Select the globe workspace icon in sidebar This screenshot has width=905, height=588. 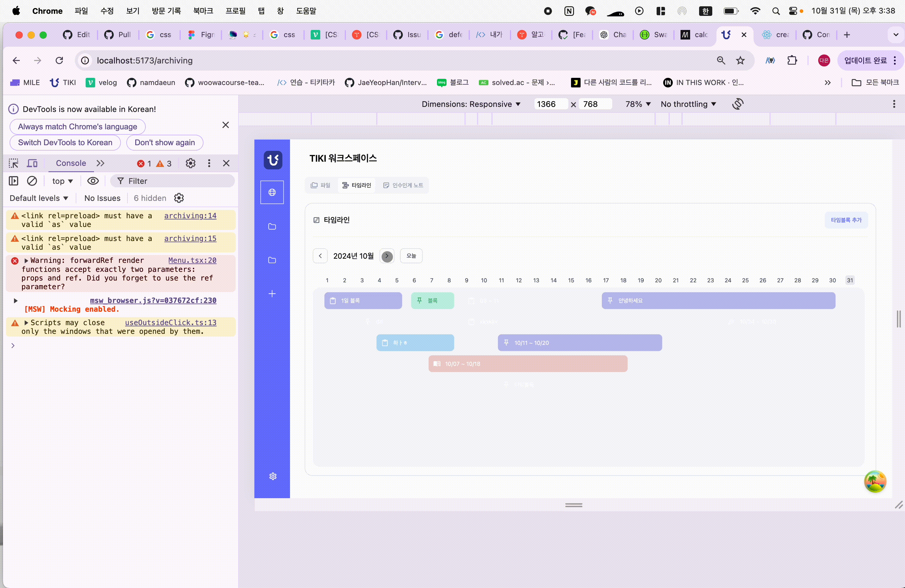(x=272, y=193)
